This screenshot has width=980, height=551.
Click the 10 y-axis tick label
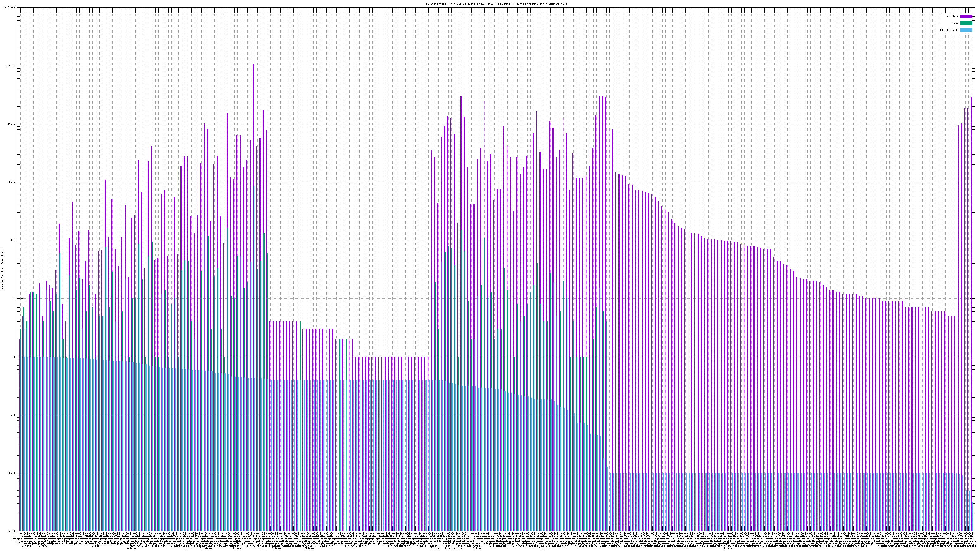coord(14,298)
